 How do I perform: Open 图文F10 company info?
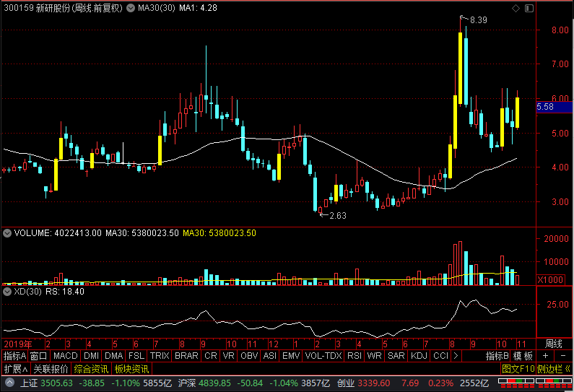coord(518,369)
